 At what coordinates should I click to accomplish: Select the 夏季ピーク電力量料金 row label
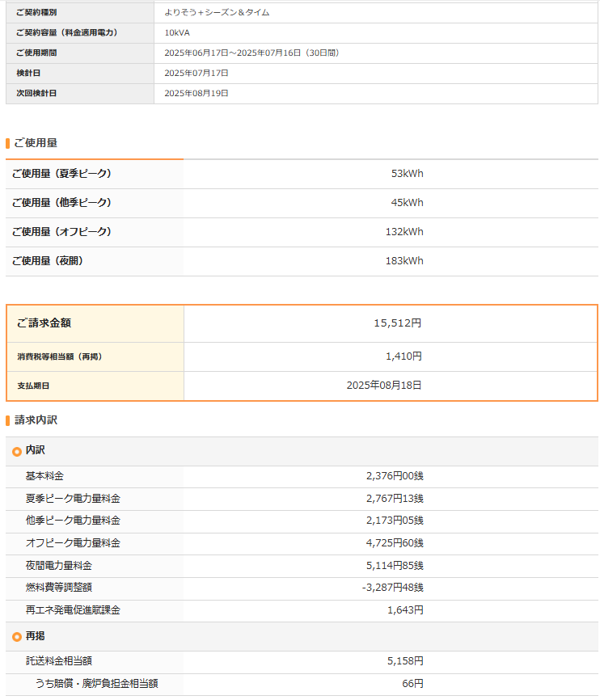point(73,498)
